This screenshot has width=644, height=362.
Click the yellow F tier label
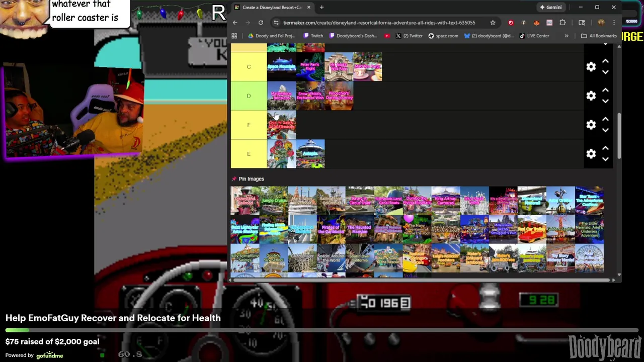coord(249,125)
